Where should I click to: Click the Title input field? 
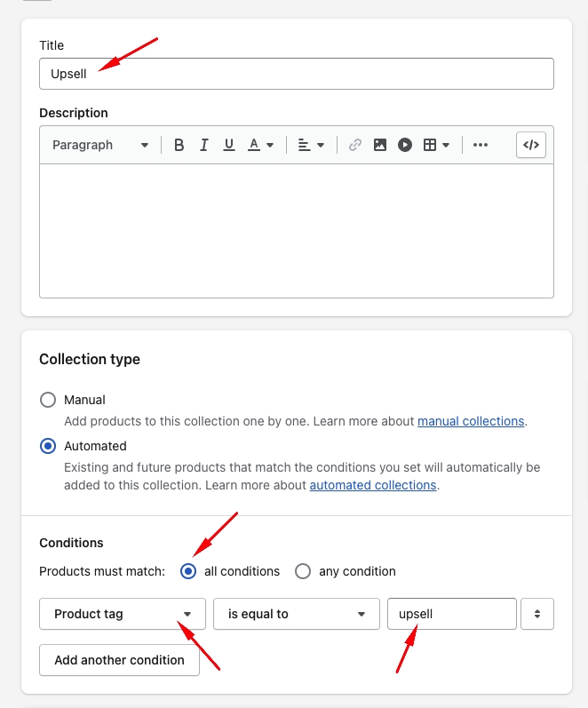click(296, 74)
